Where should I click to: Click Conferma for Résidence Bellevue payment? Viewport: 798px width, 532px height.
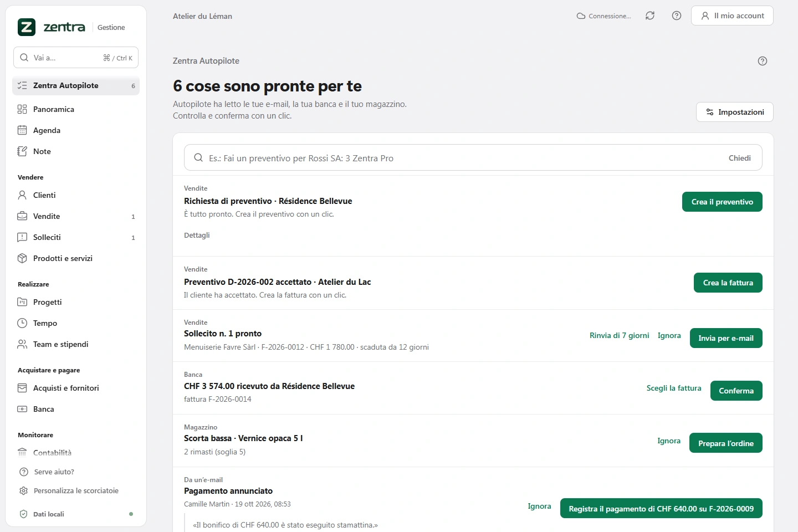(736, 391)
